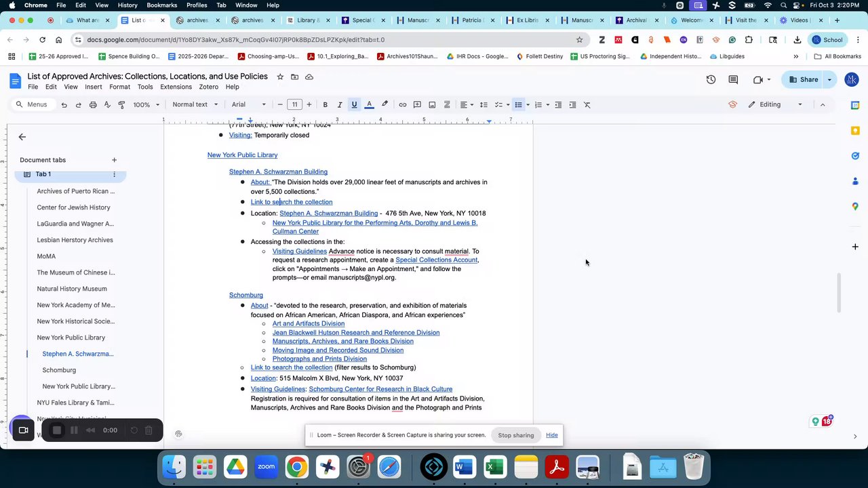Open Jean Blackwell Hutson Research and Reference Division link

click(x=356, y=333)
